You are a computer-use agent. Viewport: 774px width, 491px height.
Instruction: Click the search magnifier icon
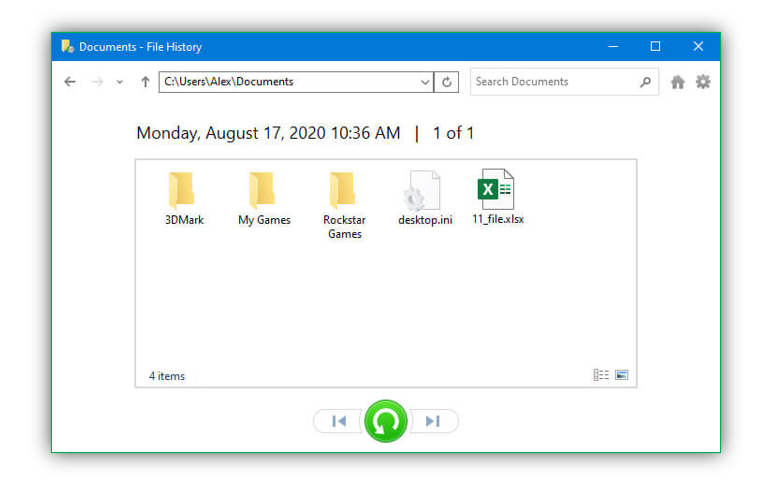(x=645, y=82)
